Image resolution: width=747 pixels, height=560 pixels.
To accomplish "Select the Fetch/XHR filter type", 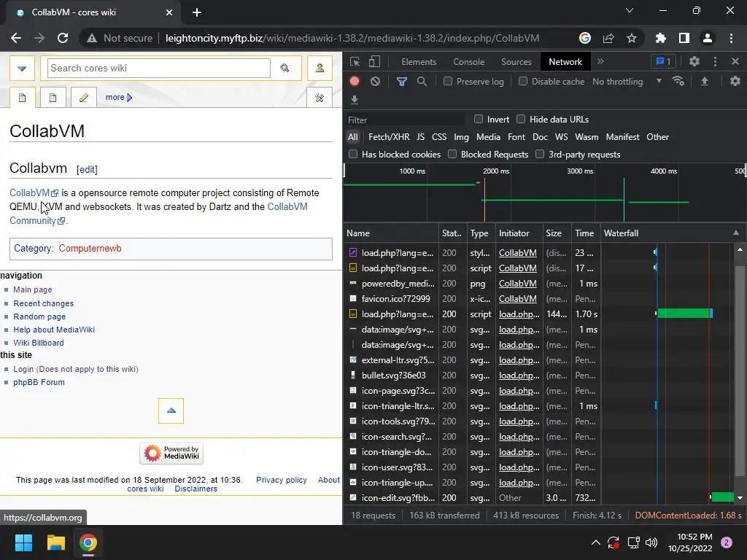I will pyautogui.click(x=389, y=136).
